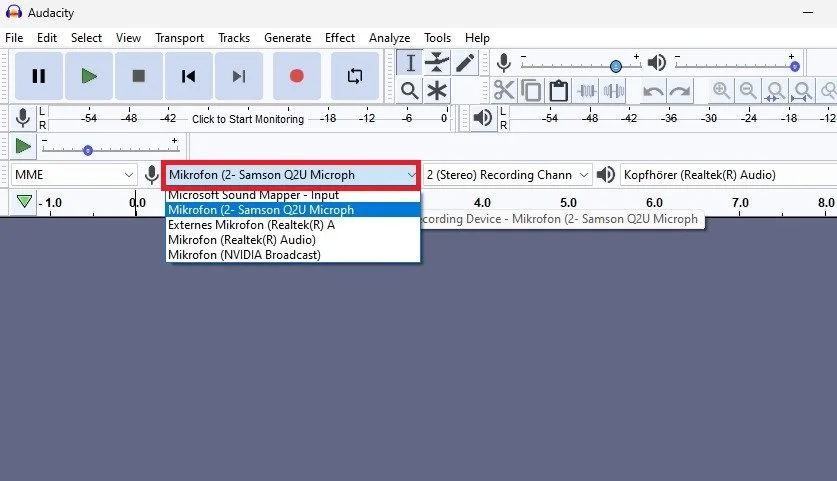Open the View menu
Viewport: 837px width, 481px height.
(x=128, y=38)
